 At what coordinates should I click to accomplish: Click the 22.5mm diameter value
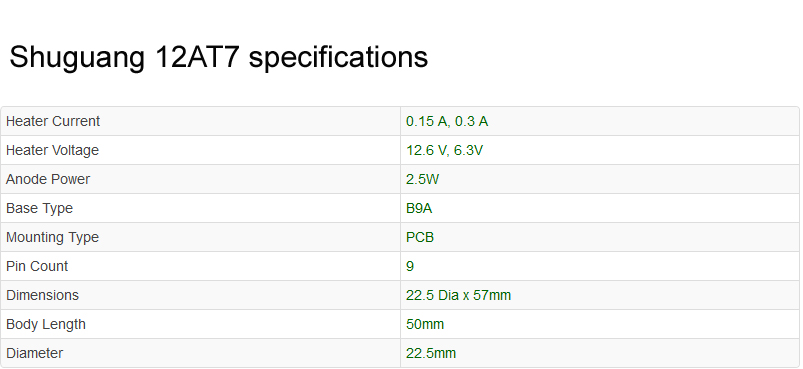coord(431,353)
